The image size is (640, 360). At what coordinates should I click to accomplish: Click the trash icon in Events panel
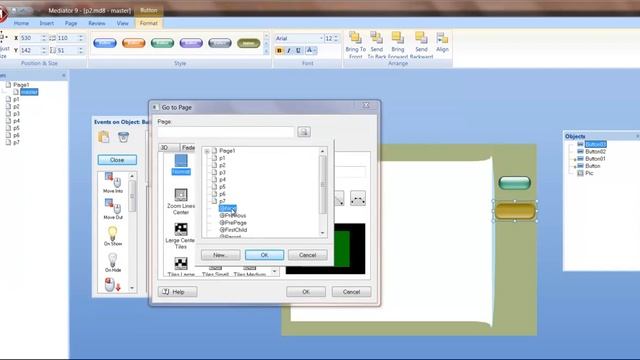point(123,137)
